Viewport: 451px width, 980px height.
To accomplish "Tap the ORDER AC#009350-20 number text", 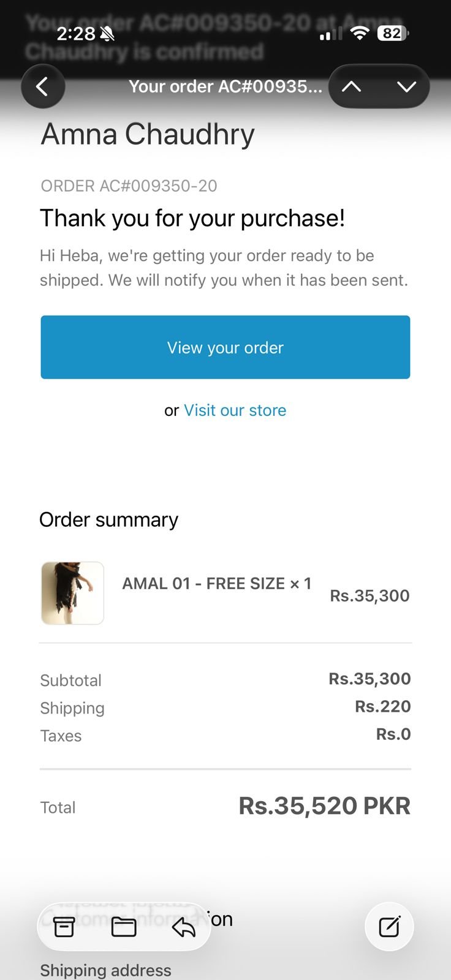I will tap(129, 186).
